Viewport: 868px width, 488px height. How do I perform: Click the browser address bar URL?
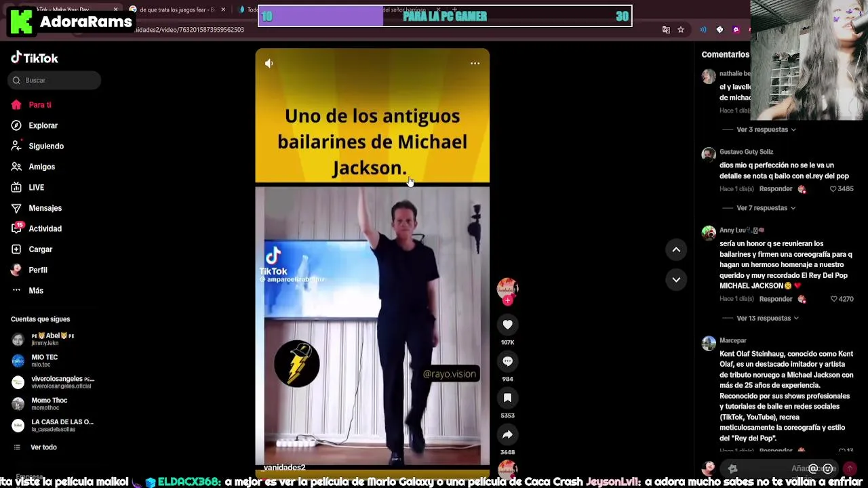[x=190, y=30]
